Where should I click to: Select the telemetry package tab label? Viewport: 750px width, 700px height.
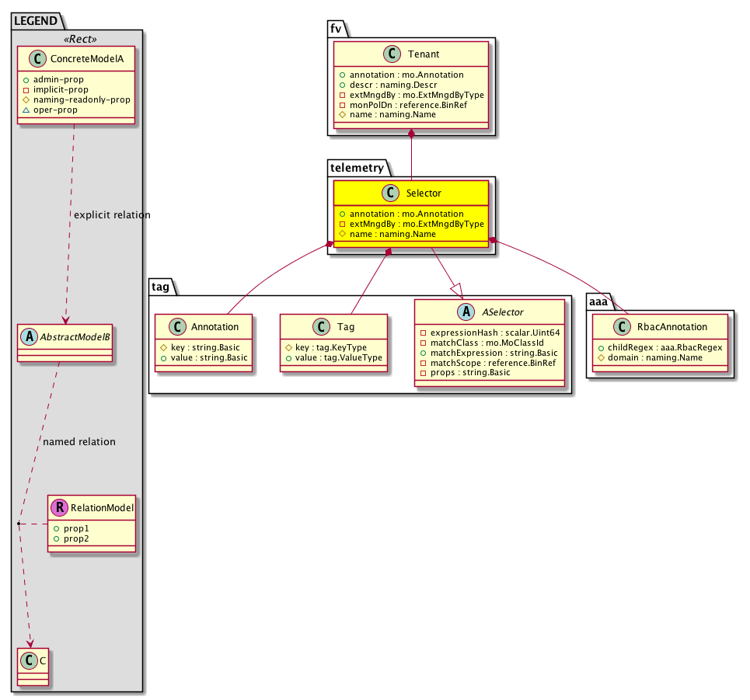click(x=355, y=167)
